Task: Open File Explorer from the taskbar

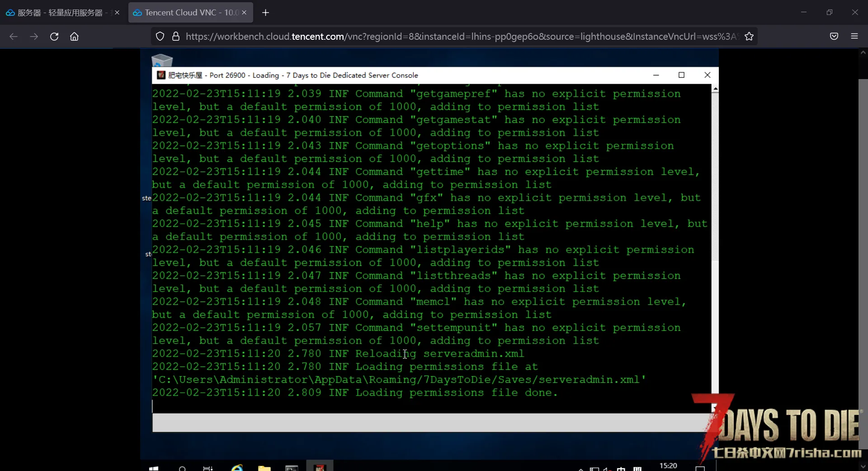Action: coord(264,468)
